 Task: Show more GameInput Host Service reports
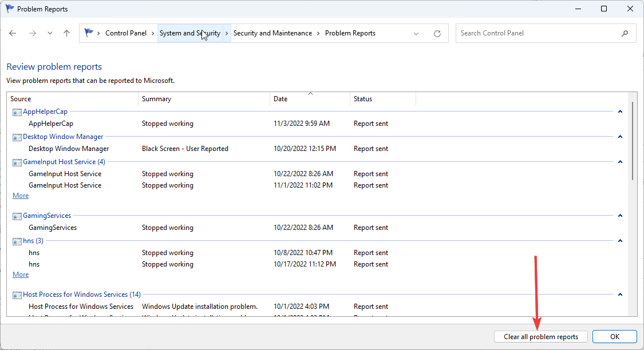click(x=21, y=196)
